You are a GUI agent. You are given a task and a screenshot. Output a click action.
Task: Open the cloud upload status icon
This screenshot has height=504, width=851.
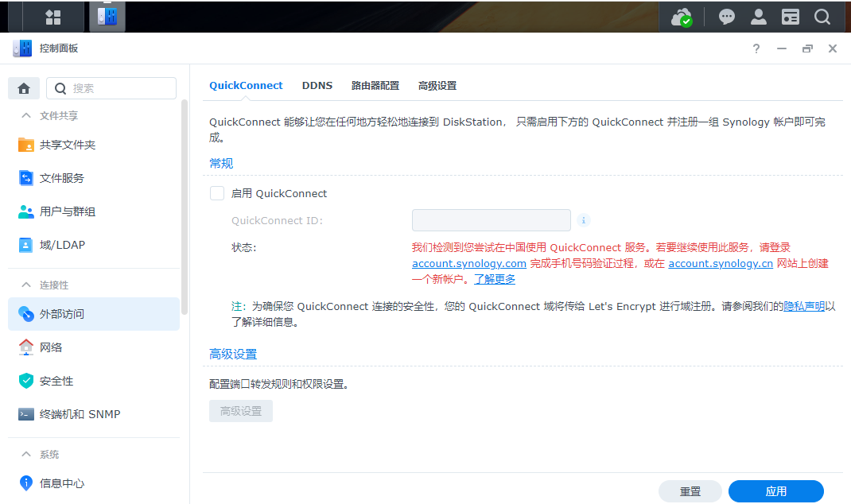[x=682, y=17]
